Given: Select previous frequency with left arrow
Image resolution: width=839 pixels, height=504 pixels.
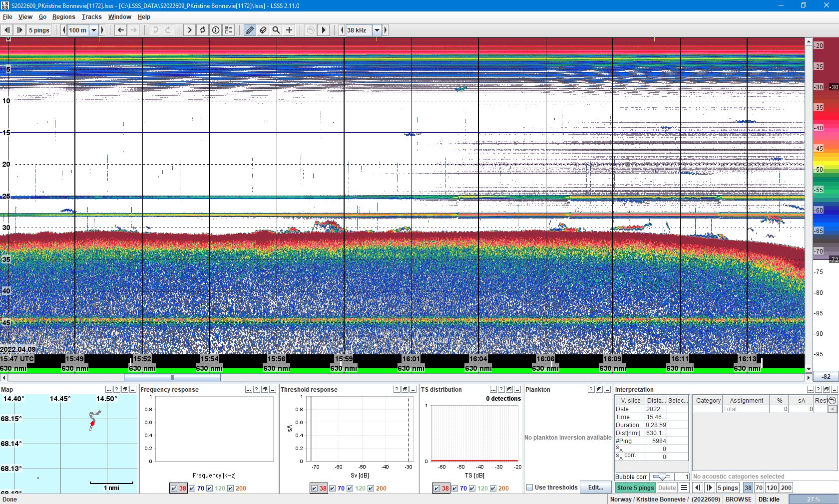Looking at the screenshot, I should pos(342,30).
